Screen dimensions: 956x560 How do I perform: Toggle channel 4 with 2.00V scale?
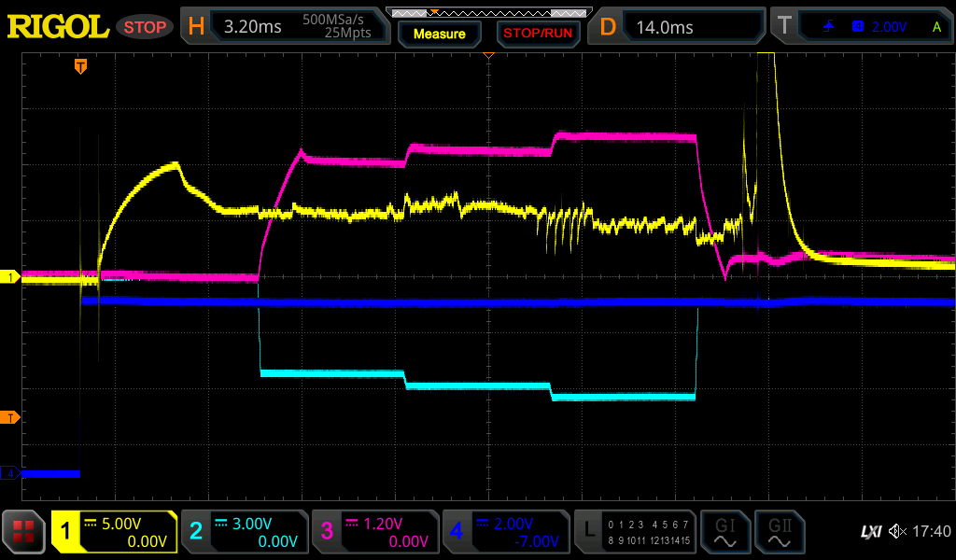(x=505, y=532)
